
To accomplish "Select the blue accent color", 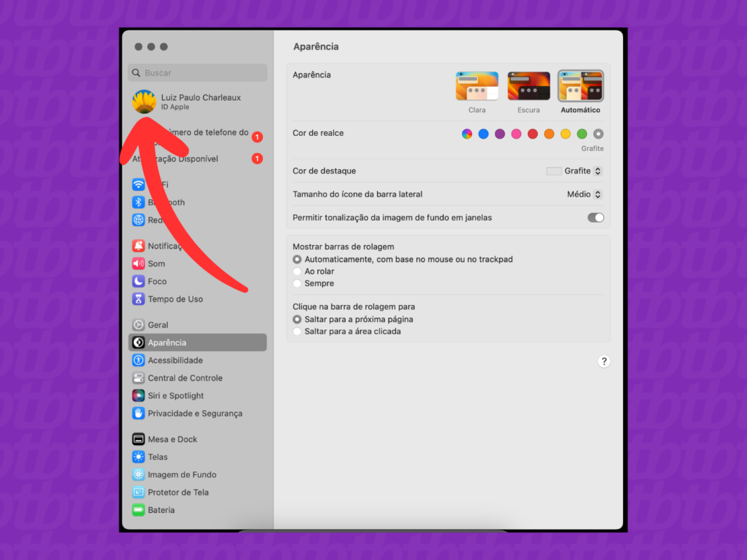I will tap(483, 134).
